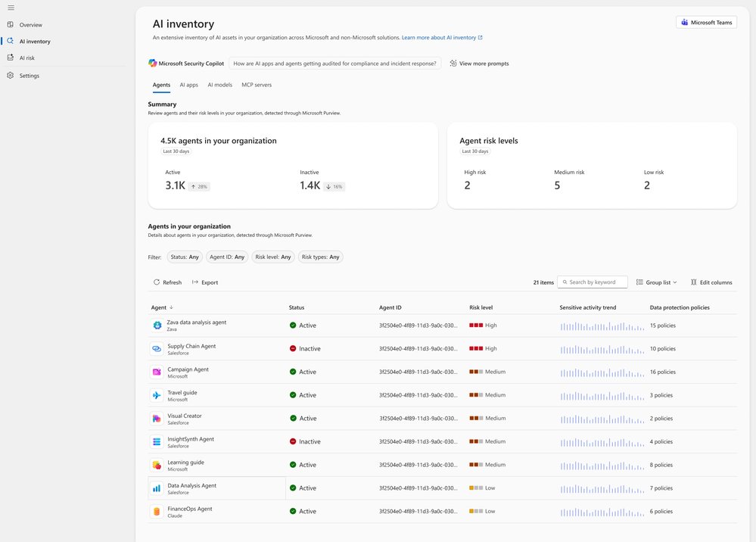Click the View more prompts icon
This screenshot has width=756, height=542.
pos(453,63)
